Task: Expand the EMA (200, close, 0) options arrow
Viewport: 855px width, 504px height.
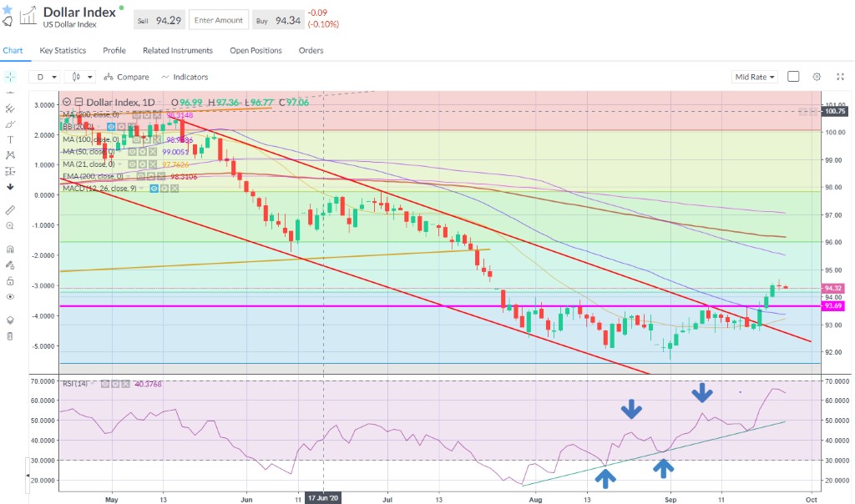Action: pyautogui.click(x=129, y=177)
